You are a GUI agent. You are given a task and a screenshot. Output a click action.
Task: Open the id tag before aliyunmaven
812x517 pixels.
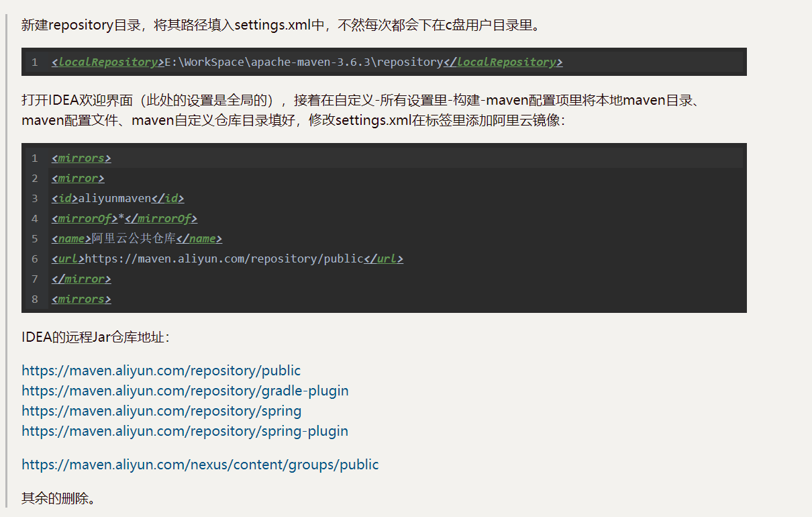click(x=64, y=198)
